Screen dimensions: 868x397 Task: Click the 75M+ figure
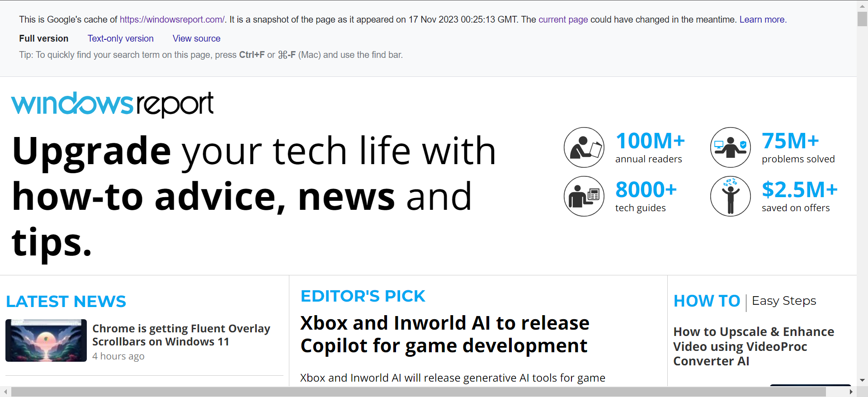(x=790, y=141)
